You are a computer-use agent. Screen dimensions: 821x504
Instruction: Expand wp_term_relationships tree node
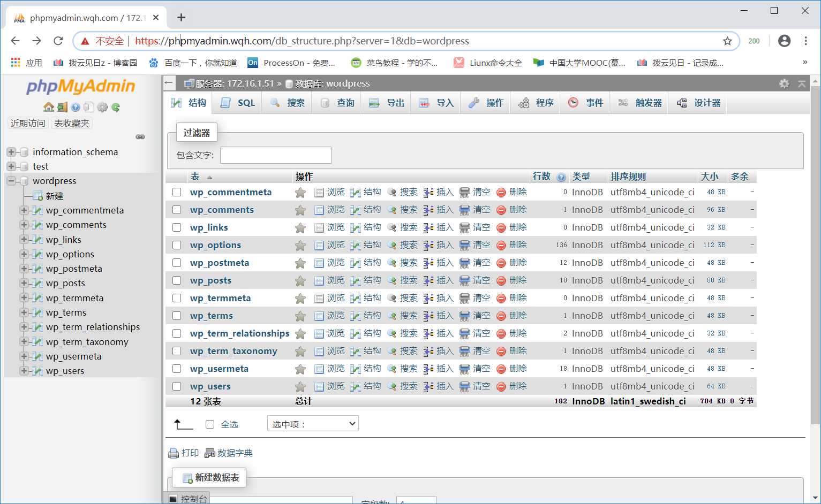pyautogui.click(x=24, y=327)
